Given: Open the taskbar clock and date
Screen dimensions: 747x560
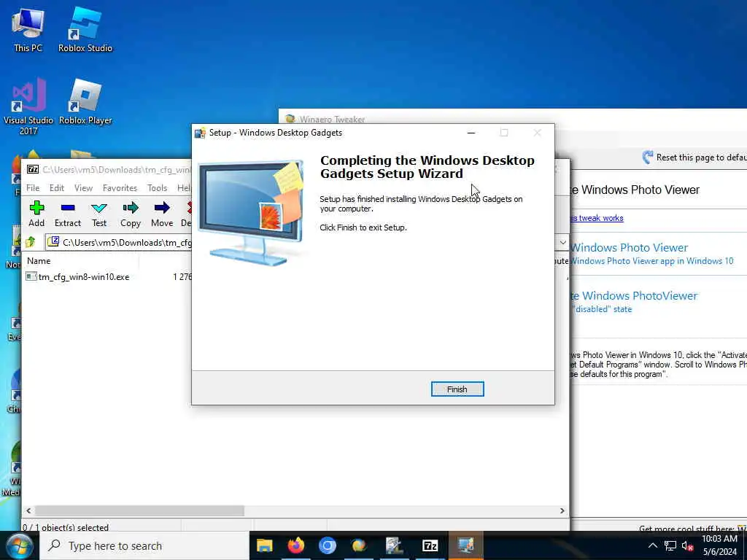Looking at the screenshot, I should coord(719,545).
